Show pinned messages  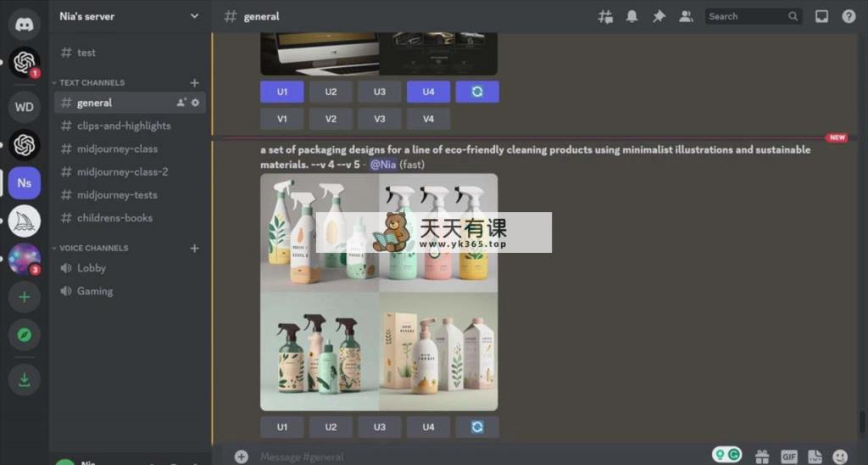(659, 17)
